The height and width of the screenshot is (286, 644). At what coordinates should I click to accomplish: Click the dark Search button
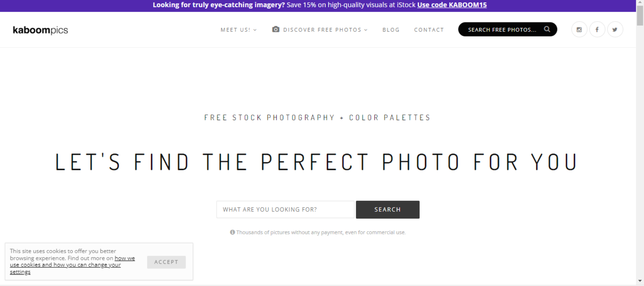pyautogui.click(x=388, y=210)
